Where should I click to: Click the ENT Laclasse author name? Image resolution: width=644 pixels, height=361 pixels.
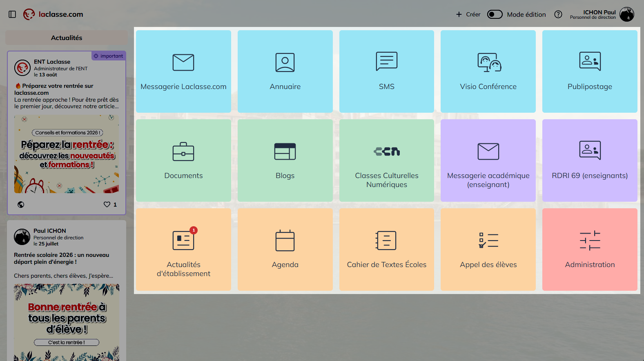pos(52,62)
